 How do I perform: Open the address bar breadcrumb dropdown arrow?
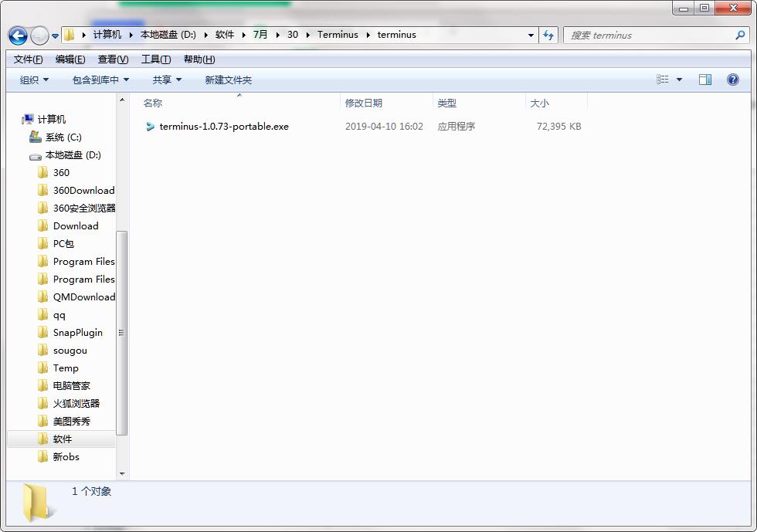click(x=530, y=35)
